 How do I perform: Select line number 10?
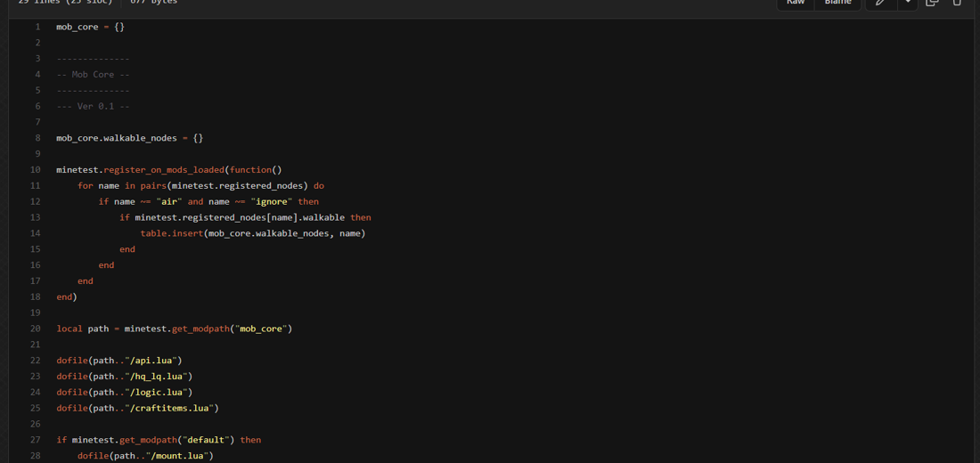pyautogui.click(x=35, y=170)
